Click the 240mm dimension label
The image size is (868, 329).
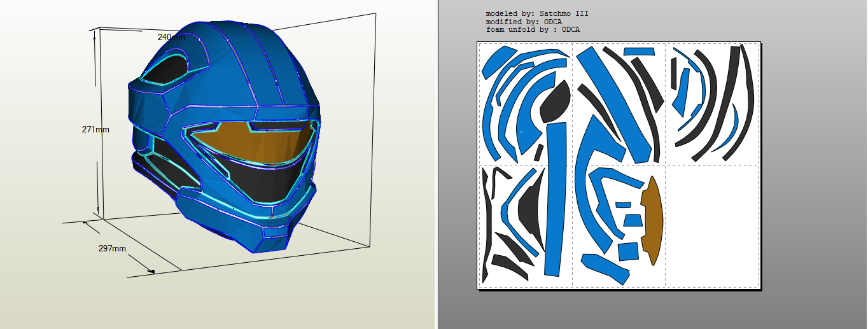point(171,38)
